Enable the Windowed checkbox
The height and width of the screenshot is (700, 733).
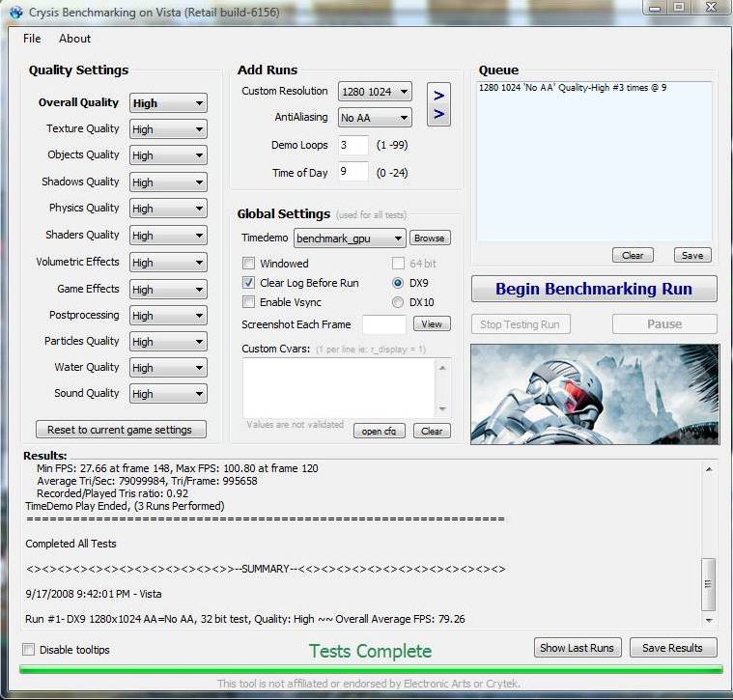pyautogui.click(x=249, y=264)
